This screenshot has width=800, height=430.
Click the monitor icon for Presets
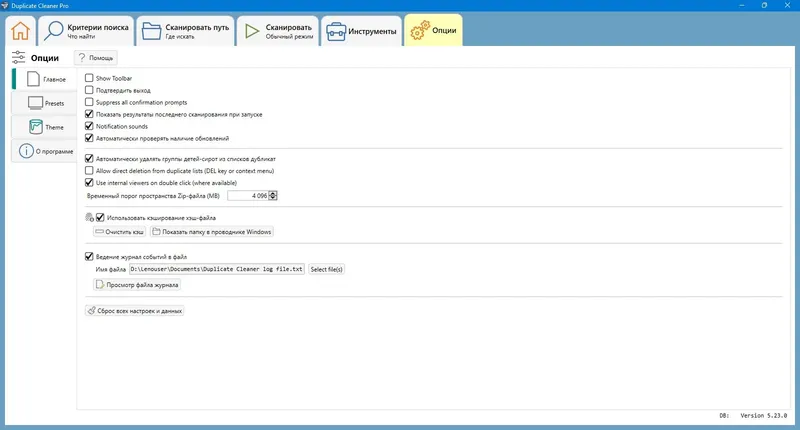[35, 103]
